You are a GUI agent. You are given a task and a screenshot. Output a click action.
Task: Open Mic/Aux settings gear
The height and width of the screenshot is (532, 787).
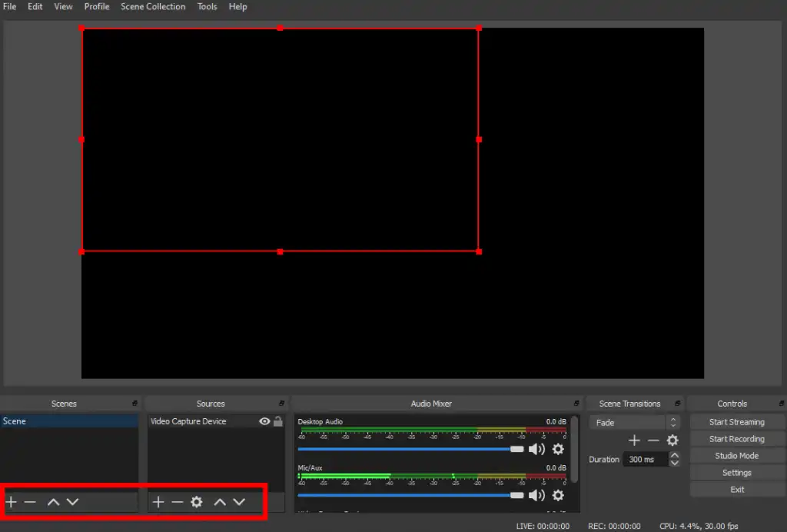point(558,495)
